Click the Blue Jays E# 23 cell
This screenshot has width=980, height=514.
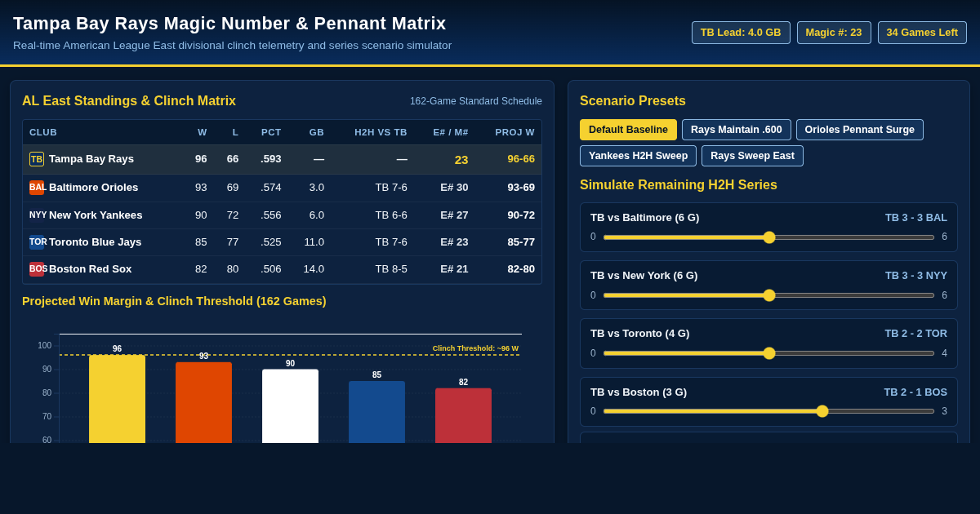[x=454, y=242]
